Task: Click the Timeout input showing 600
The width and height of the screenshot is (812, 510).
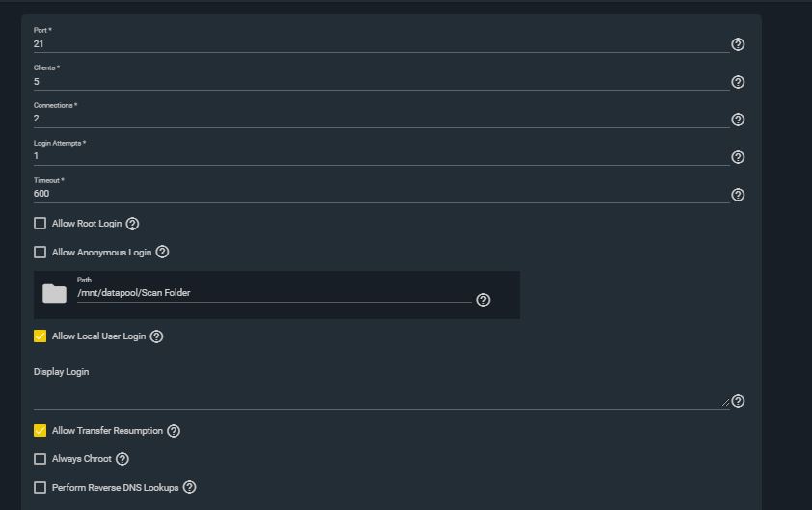Action: click(x=381, y=194)
